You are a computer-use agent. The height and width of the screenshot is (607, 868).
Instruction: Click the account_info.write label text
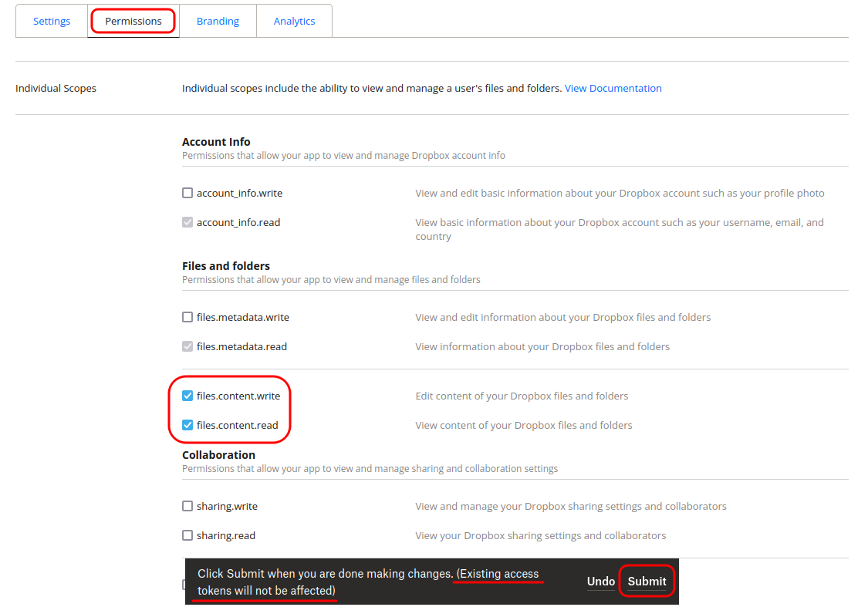(240, 193)
